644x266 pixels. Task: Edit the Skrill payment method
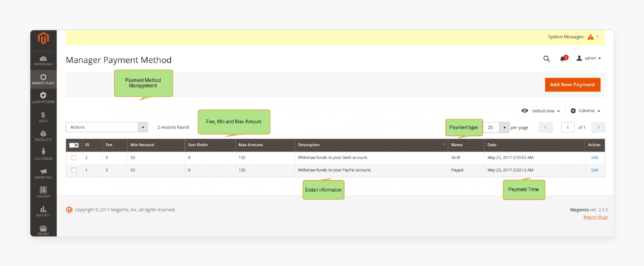595,158
